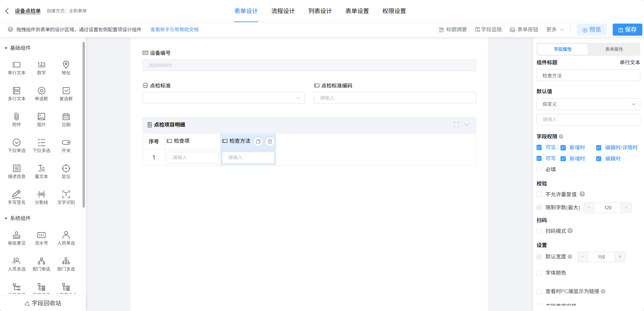Enable the 必填 required checkbox
Image resolution: width=644 pixels, height=311 pixels.
tap(539, 170)
